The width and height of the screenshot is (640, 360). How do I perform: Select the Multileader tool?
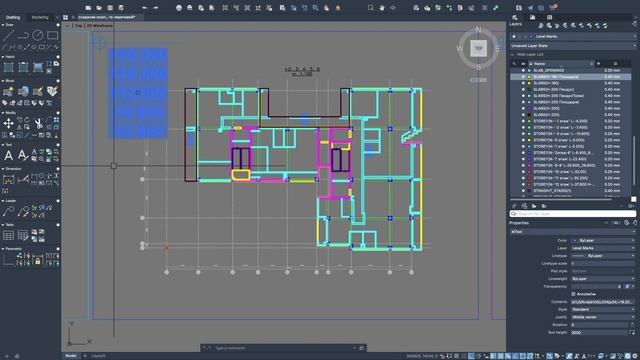pos(23,211)
